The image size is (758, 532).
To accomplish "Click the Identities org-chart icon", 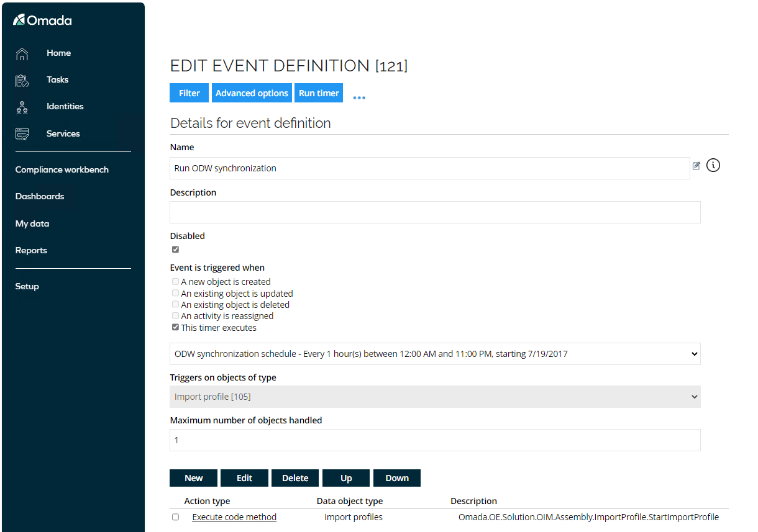I will point(22,107).
